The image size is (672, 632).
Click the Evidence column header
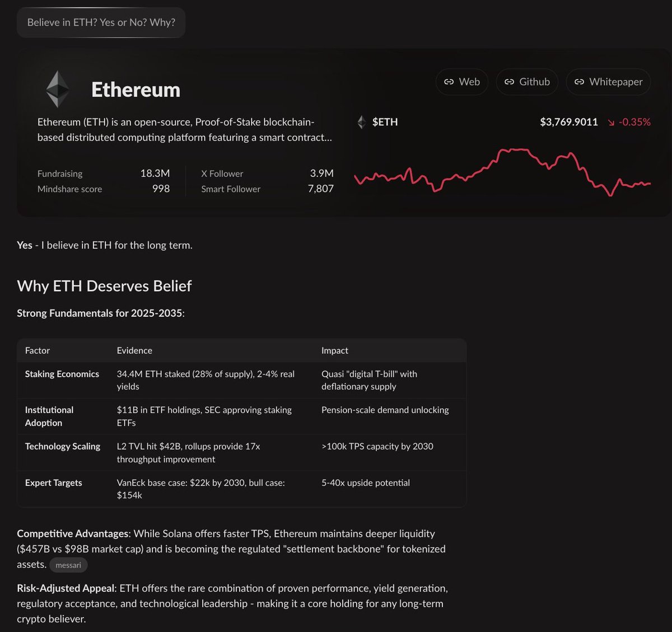click(134, 350)
